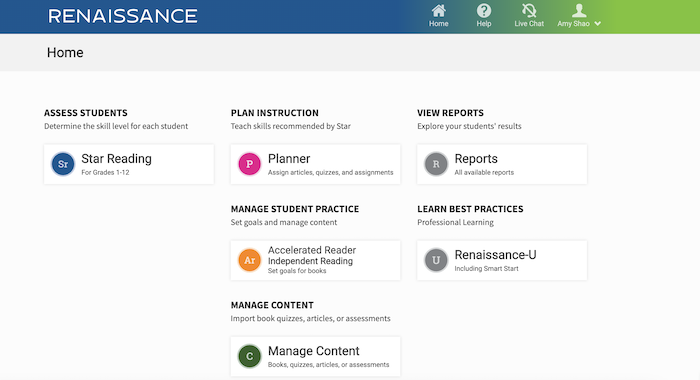Screen dimensions: 700x380
Task: Click 'Set goals and manage content' text
Action: tap(284, 222)
